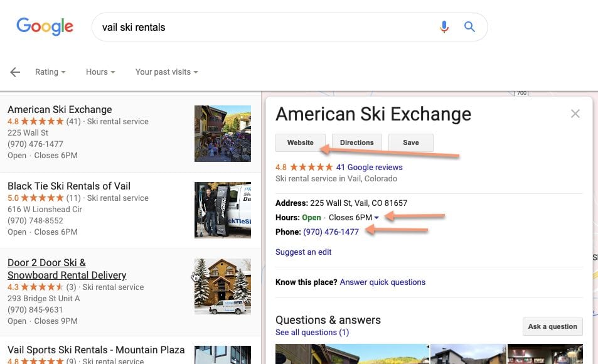598x364 pixels.
Task: Select Black Tie Ski Rentals of Vail listing
Action: pos(69,186)
